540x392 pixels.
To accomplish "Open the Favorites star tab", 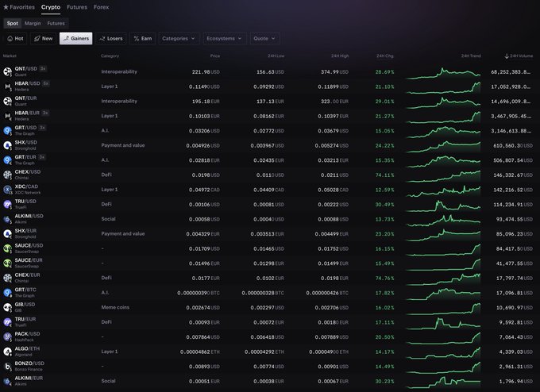I will click(x=19, y=7).
